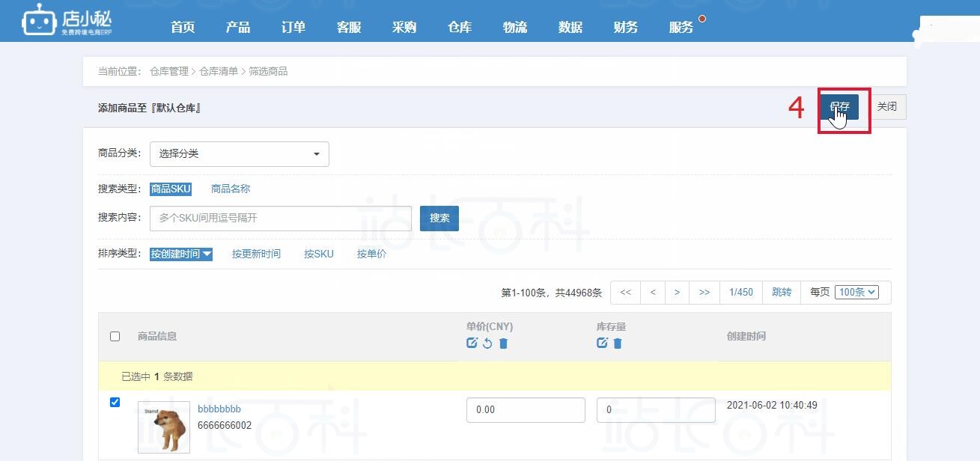Click the delete icon under 库存量 header
The width and height of the screenshot is (980, 461).
[617, 343]
